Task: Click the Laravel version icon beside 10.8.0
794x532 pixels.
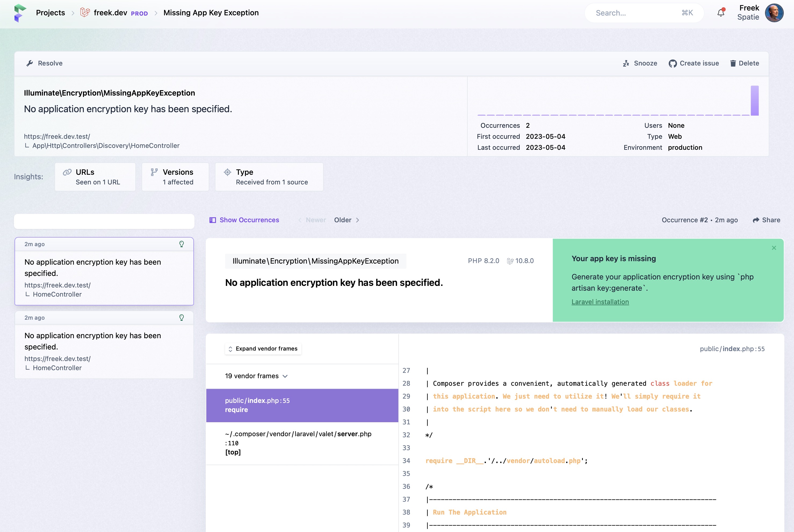Action: click(510, 261)
